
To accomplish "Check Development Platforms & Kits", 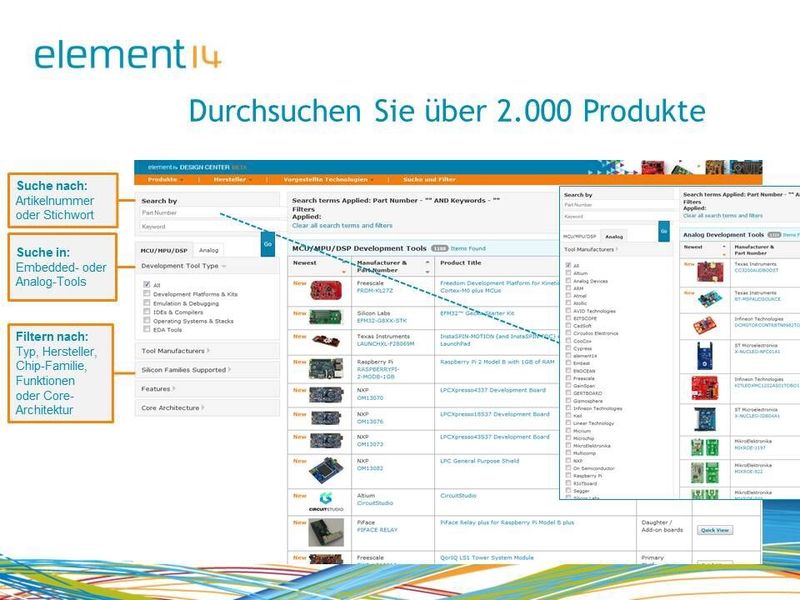I will coord(147,294).
